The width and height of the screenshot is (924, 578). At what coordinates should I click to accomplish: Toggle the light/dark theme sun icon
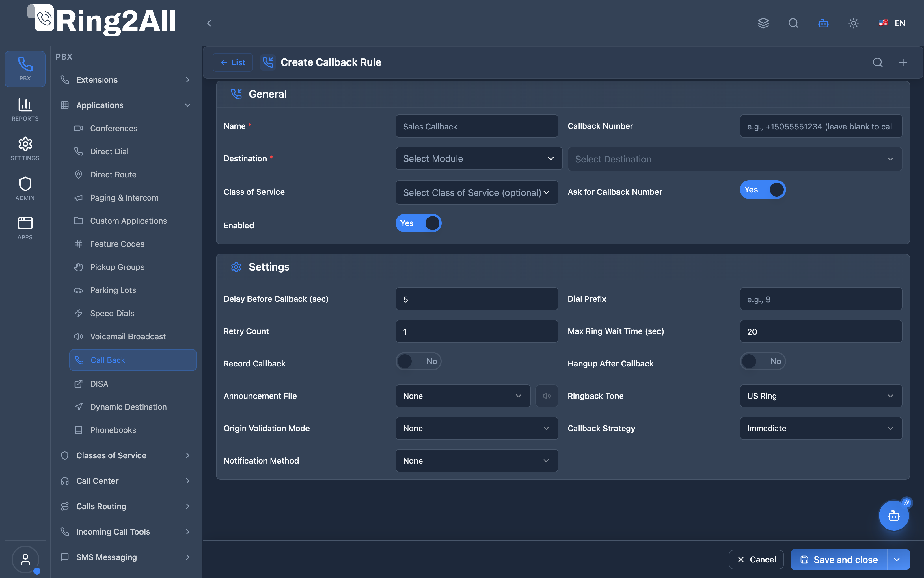click(853, 23)
